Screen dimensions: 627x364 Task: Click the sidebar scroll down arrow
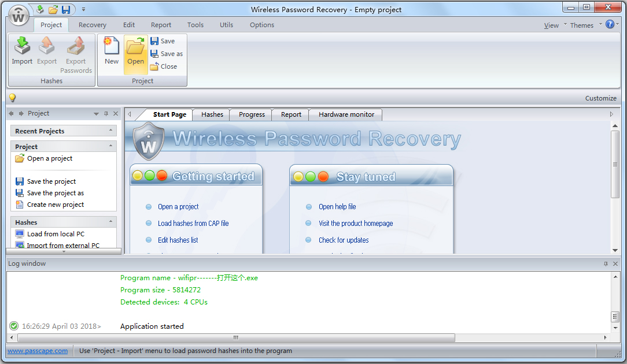64,252
